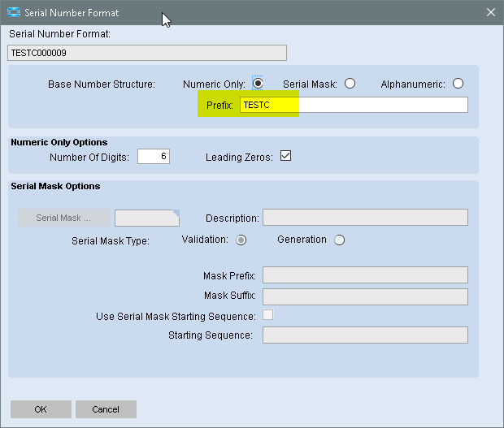The image size is (504, 428).
Task: Toggle the Leading Zeros checkbox
Action: click(285, 156)
